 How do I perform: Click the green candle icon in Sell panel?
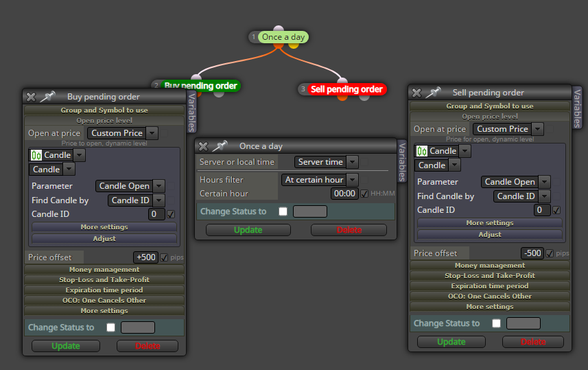coord(422,151)
